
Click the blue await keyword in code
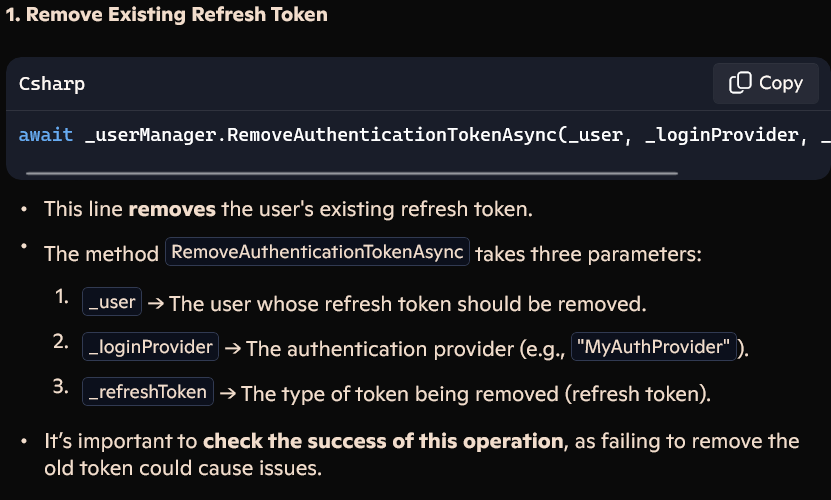[x=46, y=135]
